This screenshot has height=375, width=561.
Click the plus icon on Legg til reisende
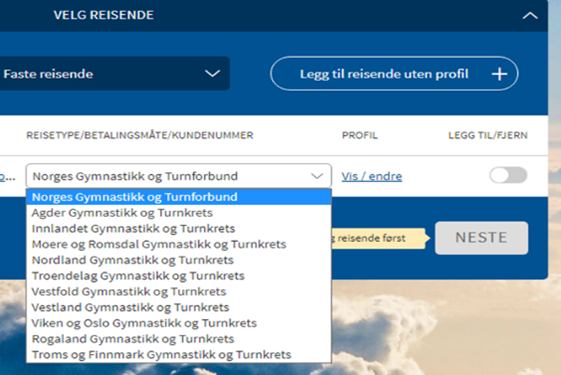click(499, 74)
